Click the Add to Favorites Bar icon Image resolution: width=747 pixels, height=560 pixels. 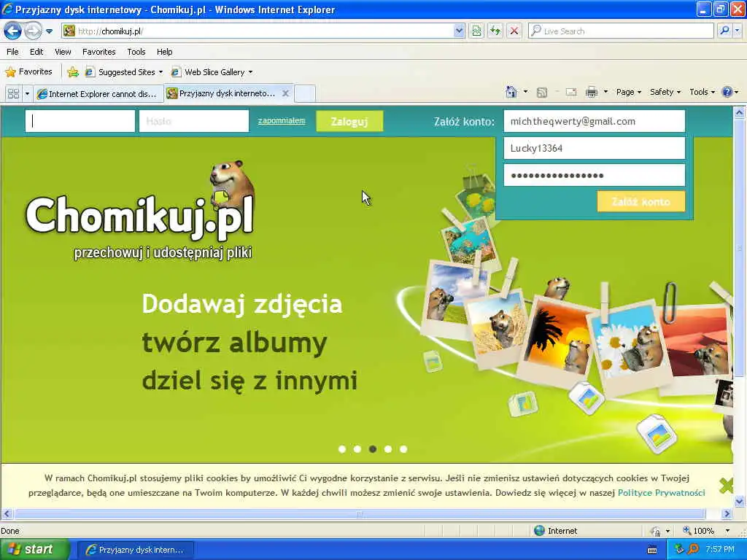point(73,72)
